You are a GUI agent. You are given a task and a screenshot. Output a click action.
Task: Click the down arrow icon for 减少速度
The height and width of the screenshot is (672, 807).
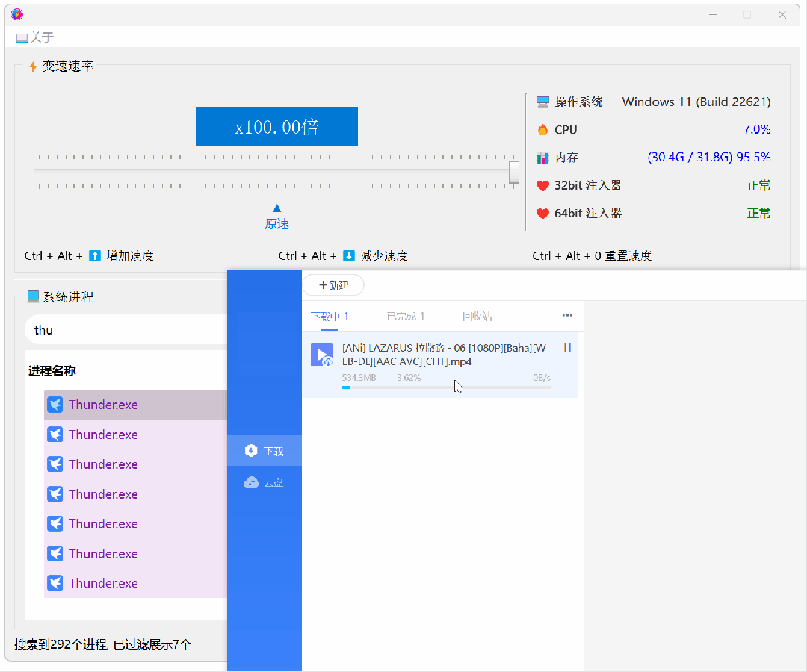tap(348, 255)
